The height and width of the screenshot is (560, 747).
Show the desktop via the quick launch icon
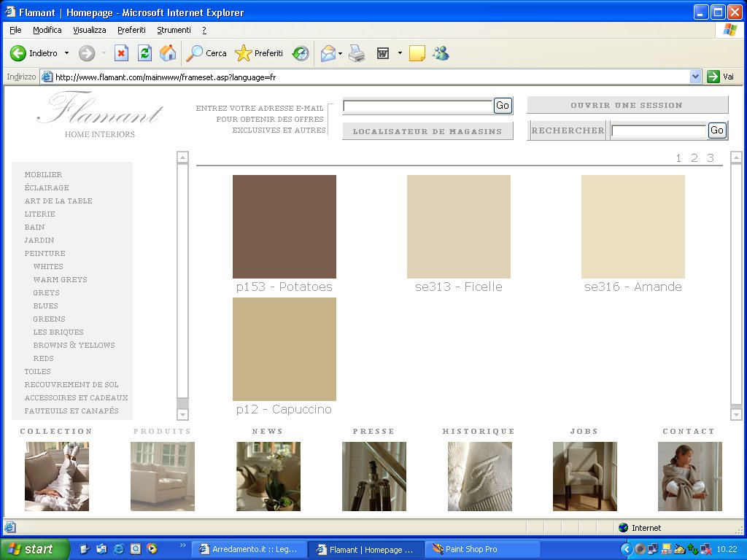pyautogui.click(x=85, y=549)
